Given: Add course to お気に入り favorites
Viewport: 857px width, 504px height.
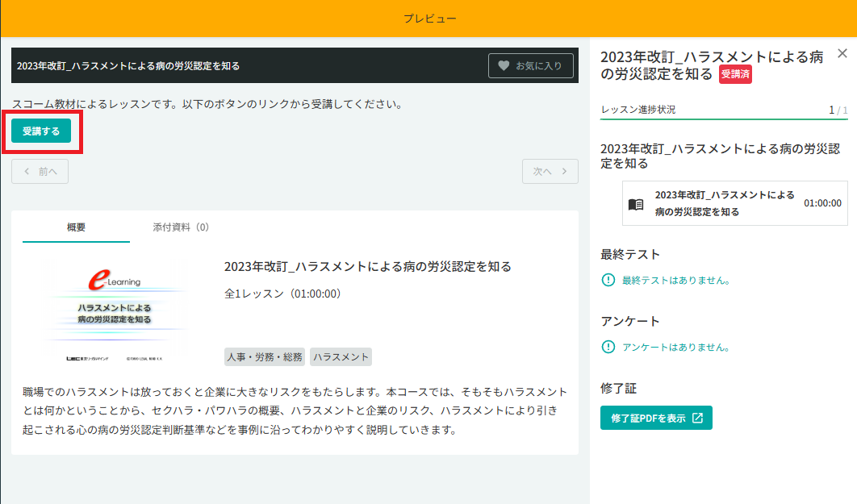Looking at the screenshot, I should click(x=531, y=65).
